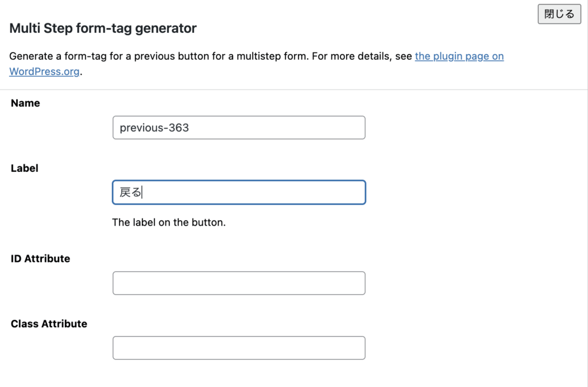
Task: Click the 閉じる close button
Action: (x=559, y=14)
